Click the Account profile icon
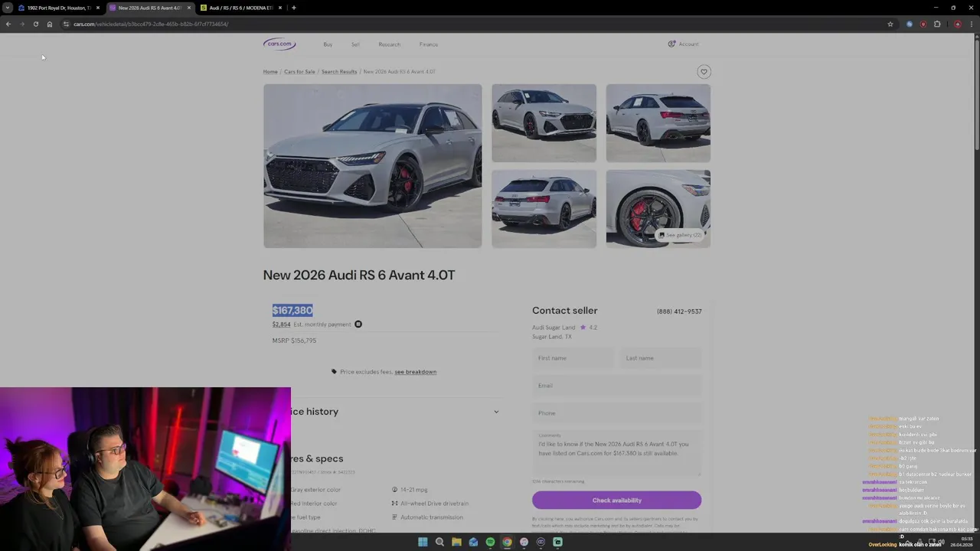 click(671, 44)
